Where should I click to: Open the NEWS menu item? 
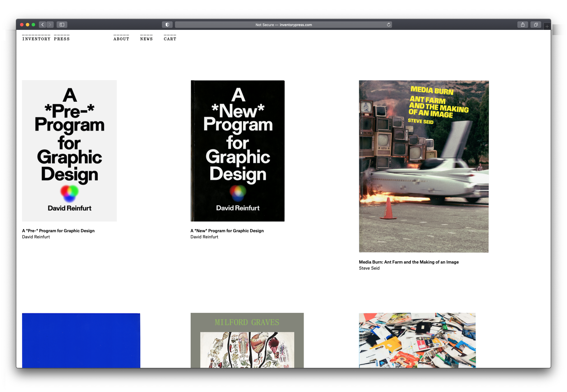coord(146,39)
